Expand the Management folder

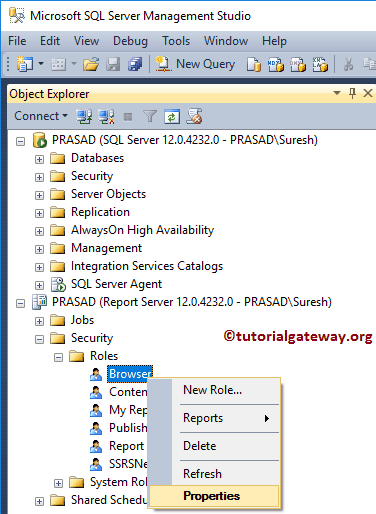pos(39,249)
